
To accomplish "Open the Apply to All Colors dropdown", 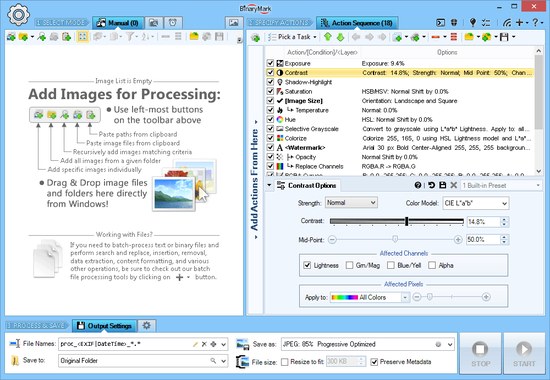I will (370, 297).
